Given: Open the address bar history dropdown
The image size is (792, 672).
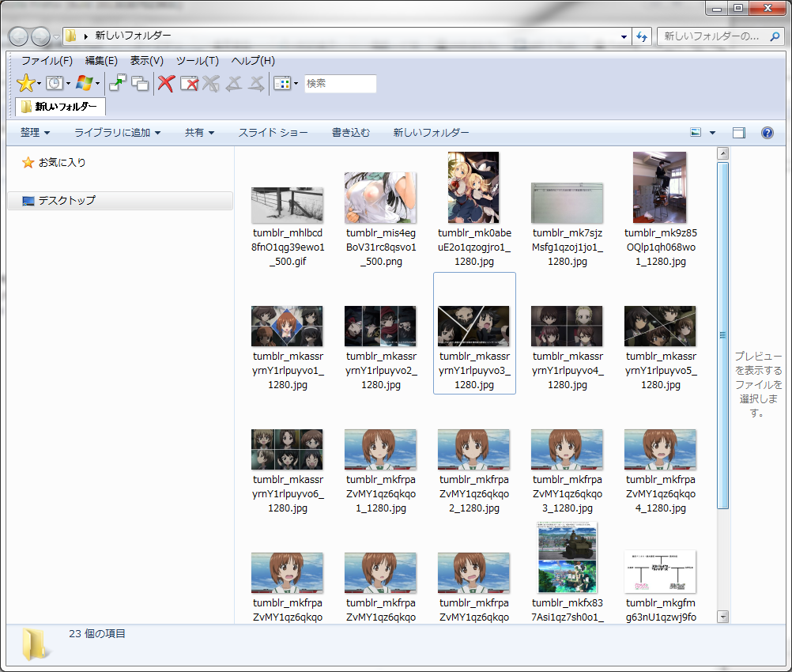Looking at the screenshot, I should pyautogui.click(x=624, y=36).
